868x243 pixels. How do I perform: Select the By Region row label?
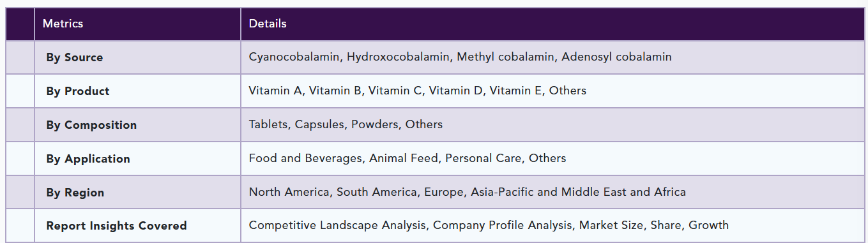tap(75, 193)
